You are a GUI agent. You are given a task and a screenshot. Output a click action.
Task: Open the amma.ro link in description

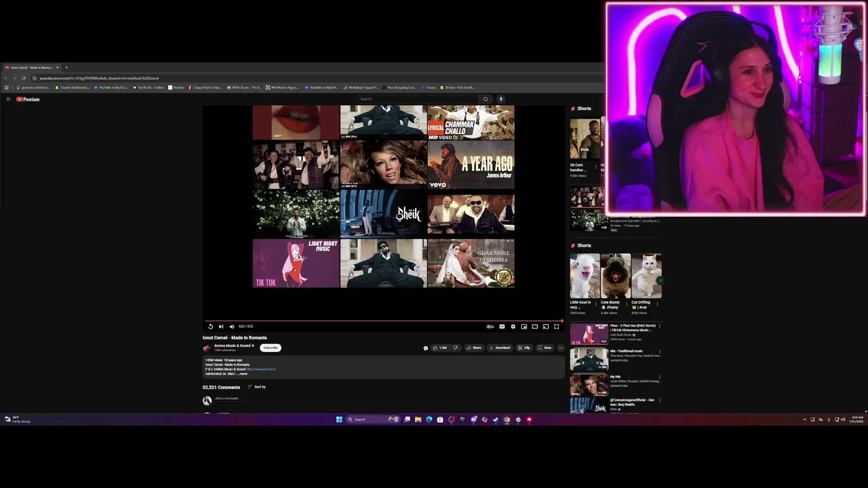(261, 369)
